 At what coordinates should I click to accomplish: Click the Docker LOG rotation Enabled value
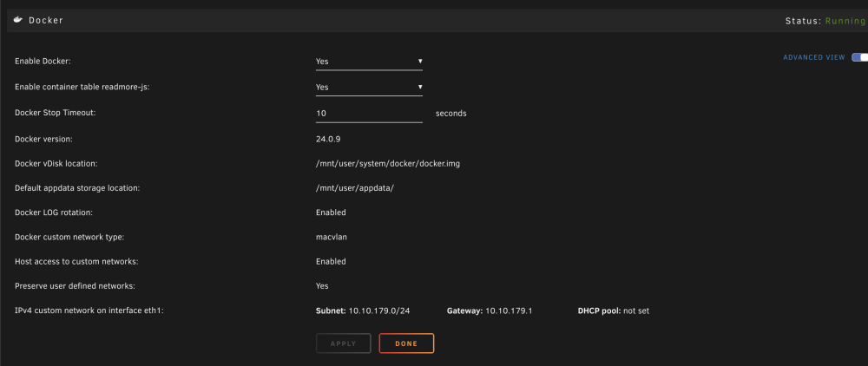pos(331,212)
